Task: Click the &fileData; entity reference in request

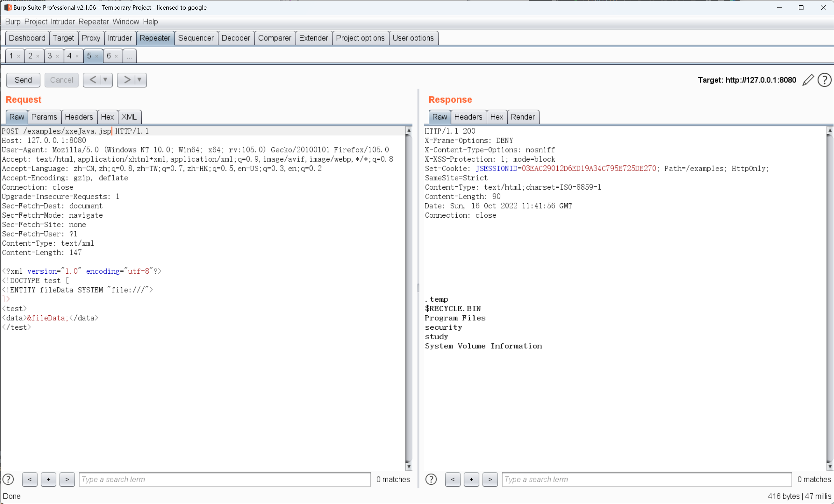Action: (x=48, y=318)
